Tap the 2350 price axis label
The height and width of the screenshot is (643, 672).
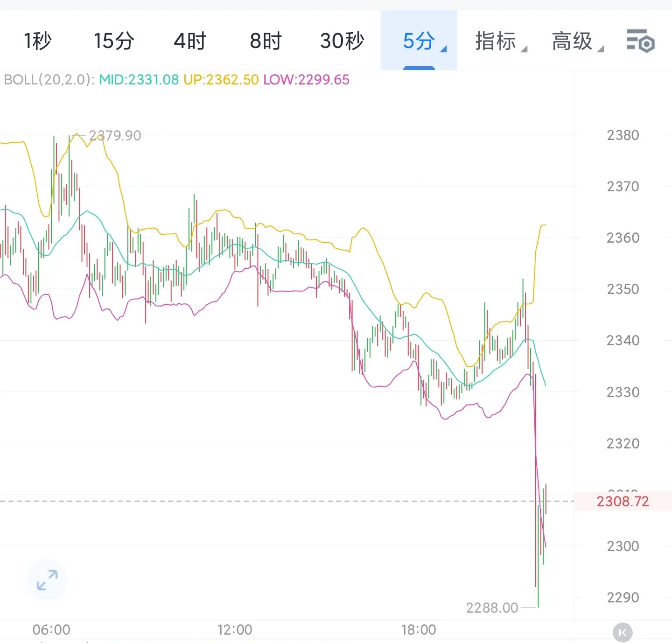click(x=623, y=289)
